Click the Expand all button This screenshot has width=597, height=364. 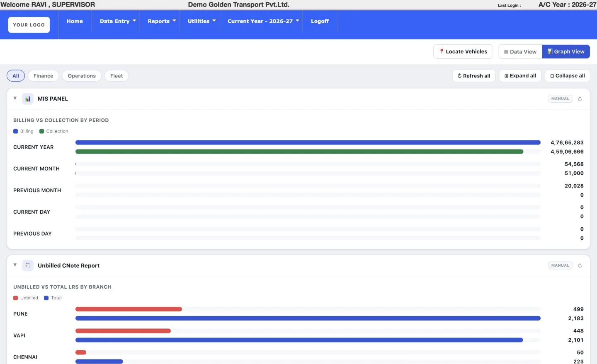[520, 76]
